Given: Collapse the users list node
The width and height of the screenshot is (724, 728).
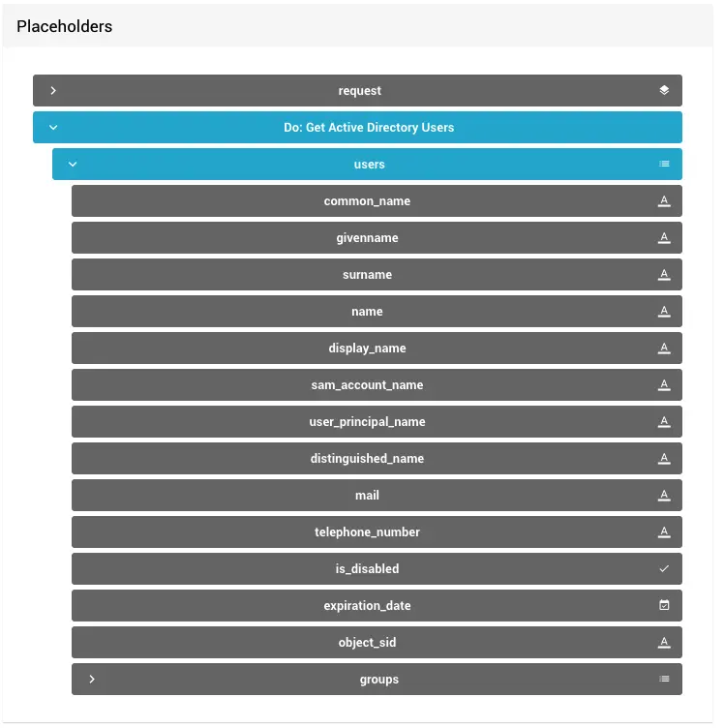Looking at the screenshot, I should 73,165.
